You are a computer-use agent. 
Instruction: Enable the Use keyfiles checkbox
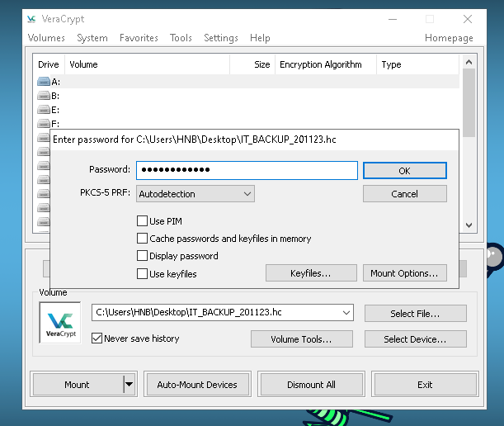tap(143, 273)
